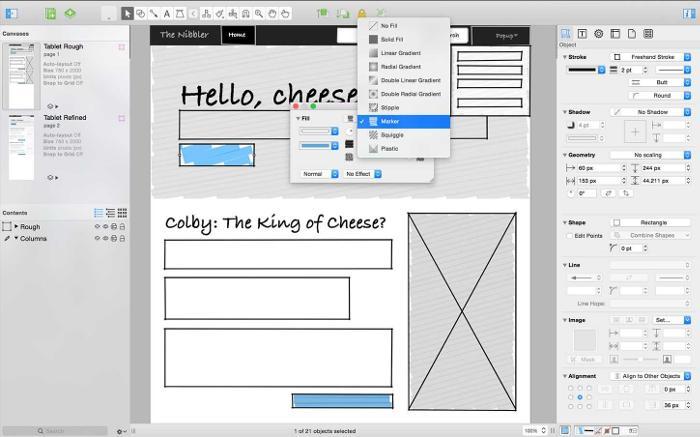The height and width of the screenshot is (437, 700).
Task: Expand the Rough layer in Contents
Action: pos(16,226)
